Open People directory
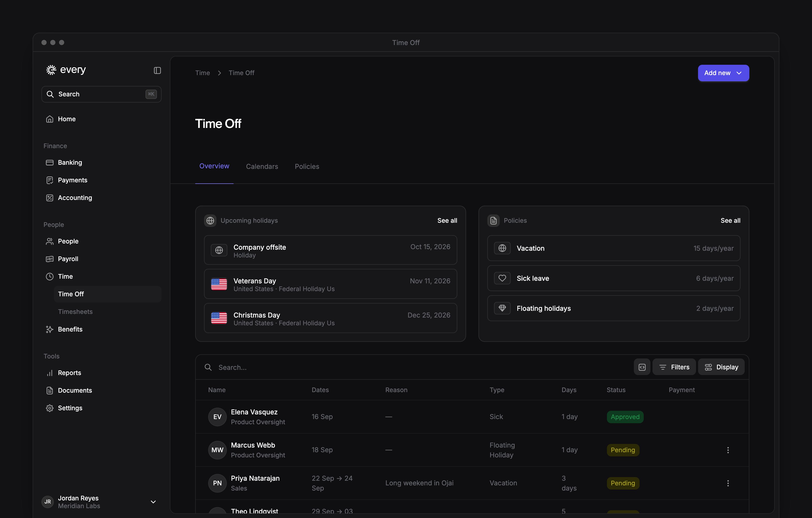The width and height of the screenshot is (812, 518). click(x=101, y=241)
